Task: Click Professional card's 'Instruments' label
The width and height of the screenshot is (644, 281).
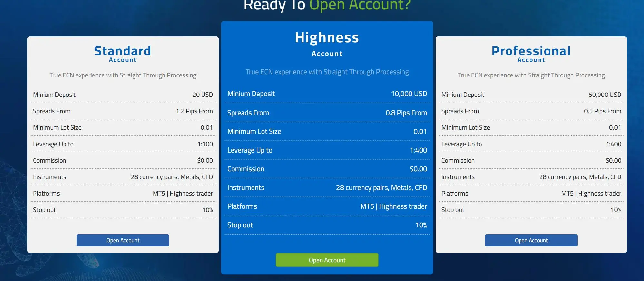Action: 458,177
